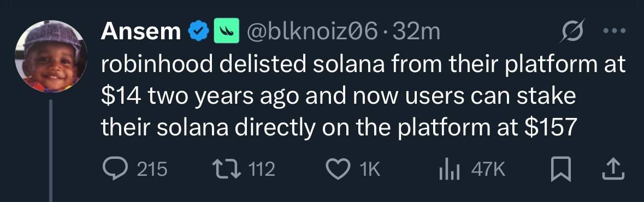Visit the @blknoiz06 handle link

(x=312, y=32)
